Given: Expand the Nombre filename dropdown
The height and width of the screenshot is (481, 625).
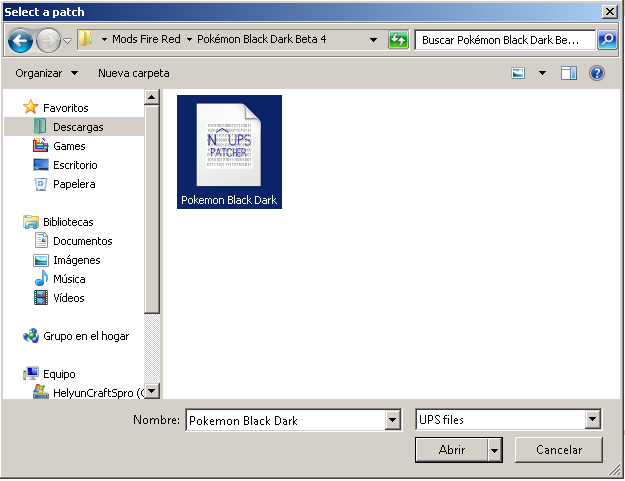Looking at the screenshot, I should coord(392,420).
